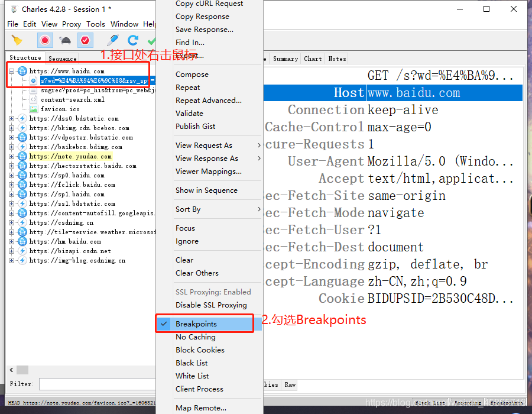Viewport: 532px width, 414px height.
Task: Open the Notes tab
Action: pyautogui.click(x=338, y=59)
